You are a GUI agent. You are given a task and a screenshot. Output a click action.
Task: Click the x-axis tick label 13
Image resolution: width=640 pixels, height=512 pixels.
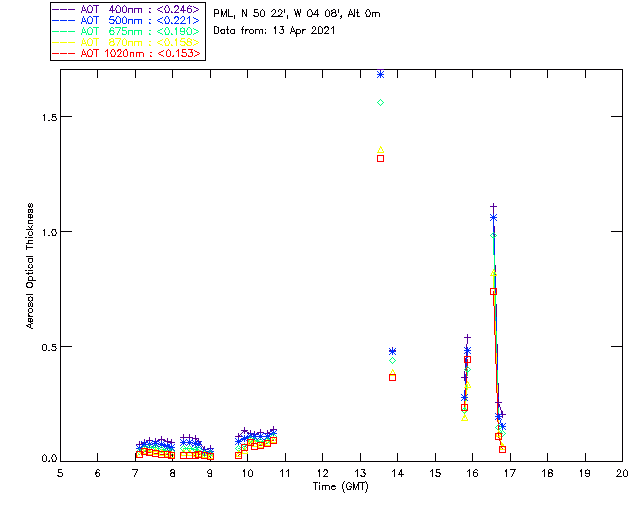pyautogui.click(x=360, y=473)
